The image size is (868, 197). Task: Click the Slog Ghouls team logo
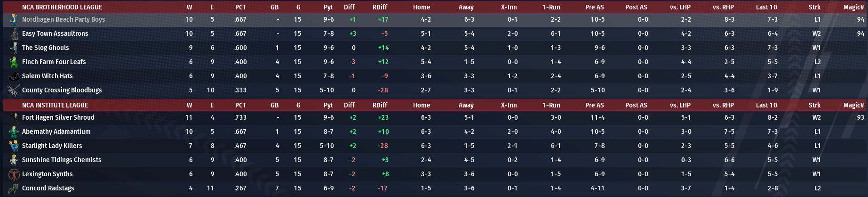[14, 48]
